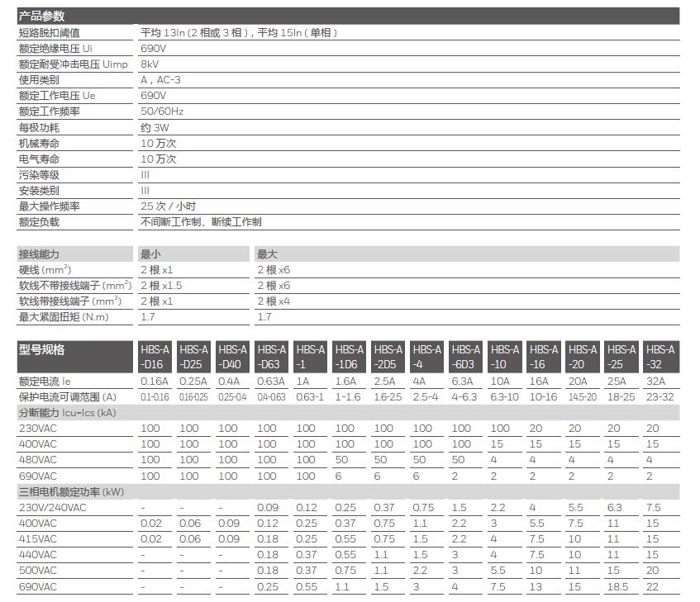Select the 440VAC row label
This screenshot has width=700, height=602.
click(x=38, y=555)
